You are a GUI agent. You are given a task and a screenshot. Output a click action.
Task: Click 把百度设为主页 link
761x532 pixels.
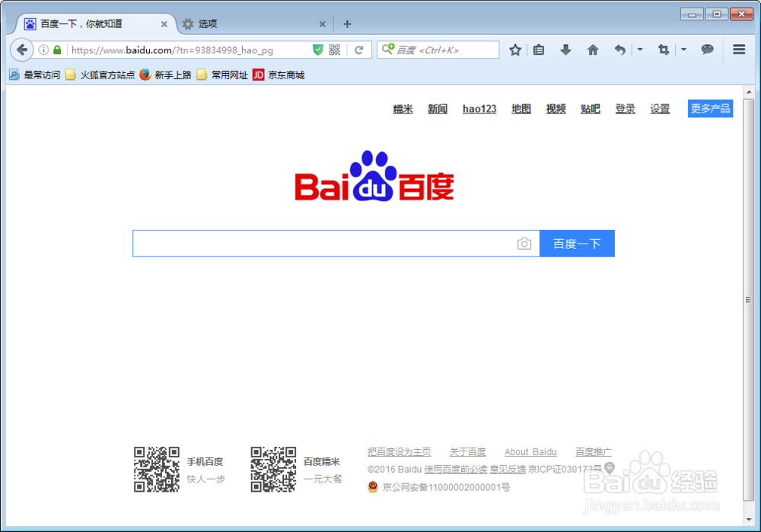point(399,452)
